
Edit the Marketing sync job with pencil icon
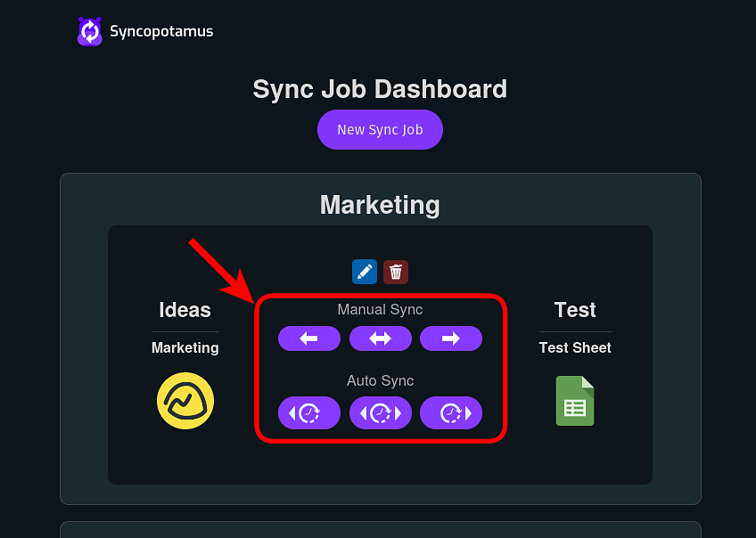pyautogui.click(x=365, y=272)
